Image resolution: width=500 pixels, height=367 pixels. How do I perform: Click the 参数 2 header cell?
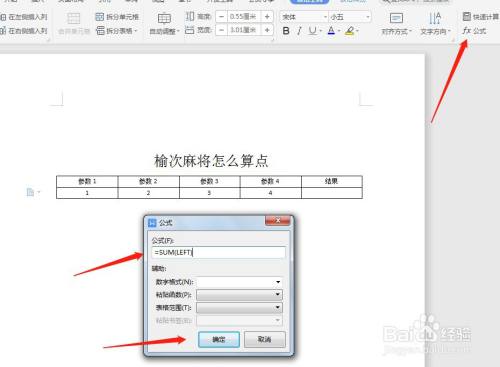[148, 181]
